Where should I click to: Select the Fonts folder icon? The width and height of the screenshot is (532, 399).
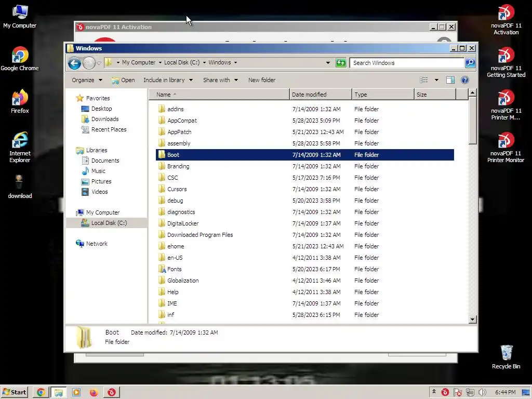click(162, 269)
